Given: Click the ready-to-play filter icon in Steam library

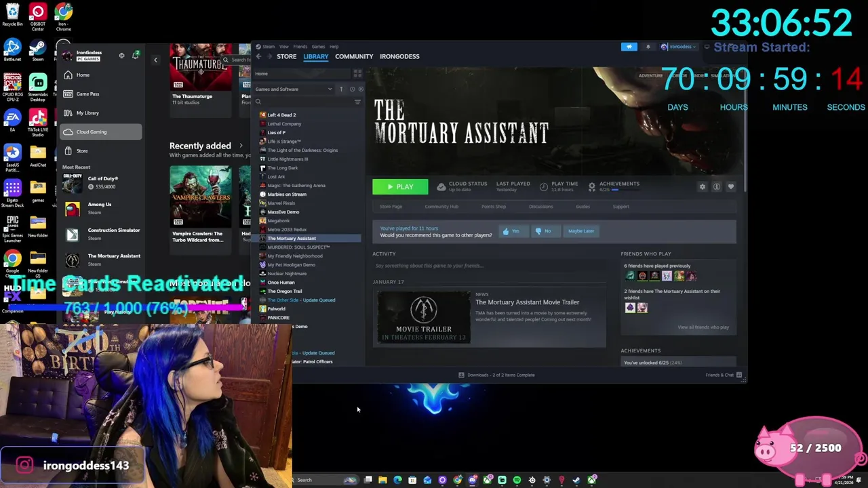Looking at the screenshot, I should tap(360, 89).
